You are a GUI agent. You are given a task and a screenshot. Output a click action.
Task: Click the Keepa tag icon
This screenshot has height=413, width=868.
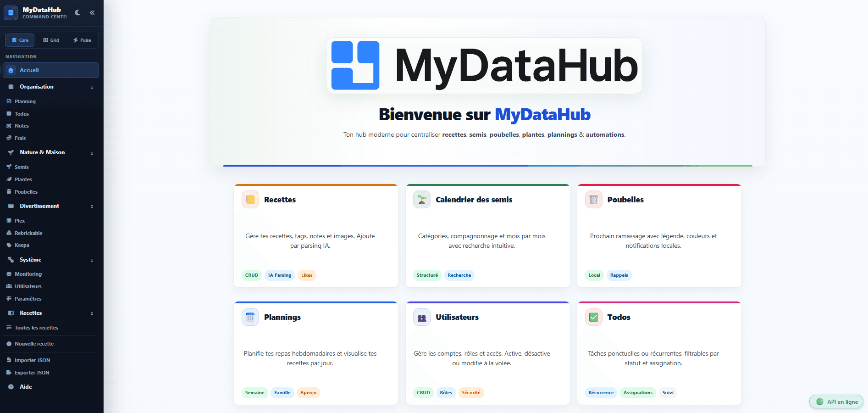tap(9, 245)
